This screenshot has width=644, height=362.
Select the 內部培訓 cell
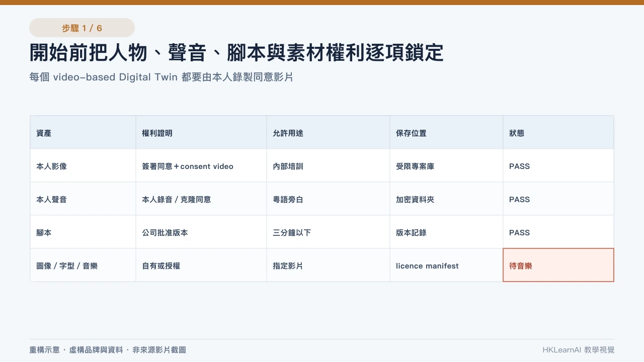tap(328, 166)
